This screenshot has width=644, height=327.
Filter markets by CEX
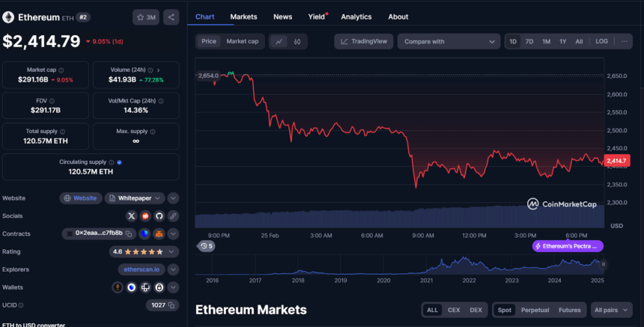(454, 311)
